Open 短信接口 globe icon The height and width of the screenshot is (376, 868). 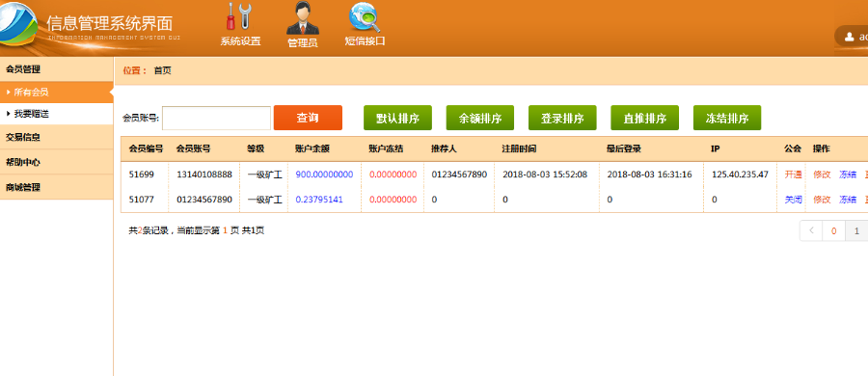[365, 17]
